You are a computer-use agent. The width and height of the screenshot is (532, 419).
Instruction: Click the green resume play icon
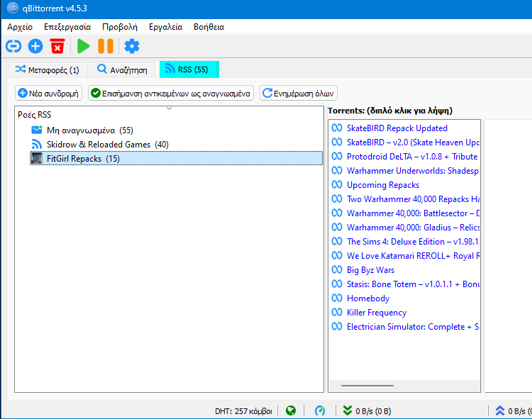coord(83,46)
